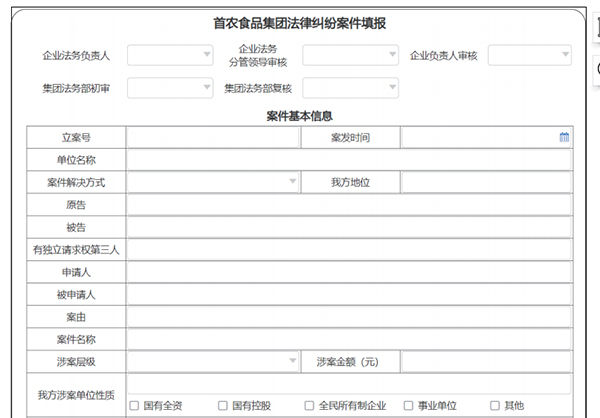600x418 pixels.
Task: Click the 案件基本信息 section heading
Action: tap(300, 116)
